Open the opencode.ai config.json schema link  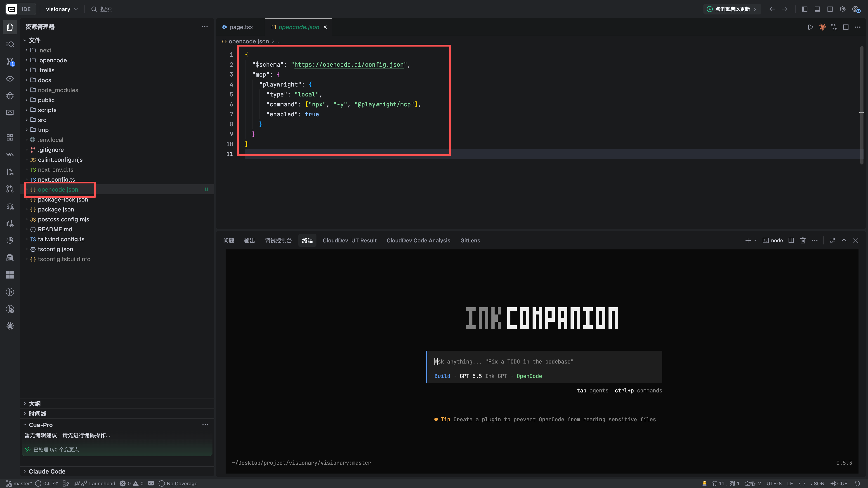tap(349, 64)
